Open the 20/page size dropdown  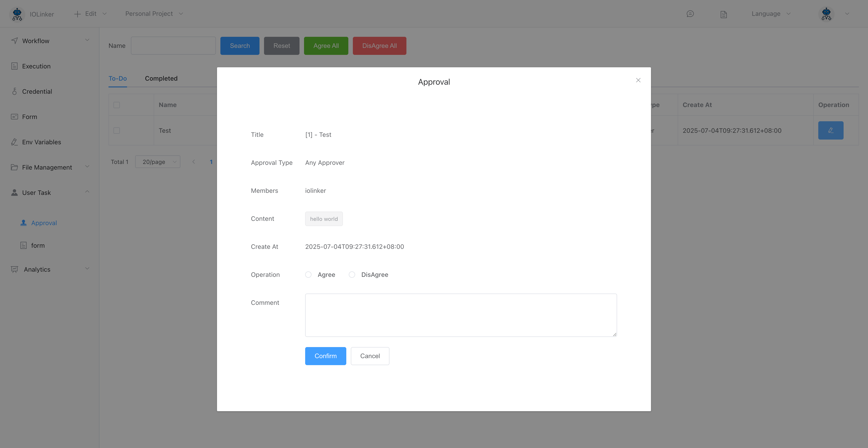tap(158, 162)
